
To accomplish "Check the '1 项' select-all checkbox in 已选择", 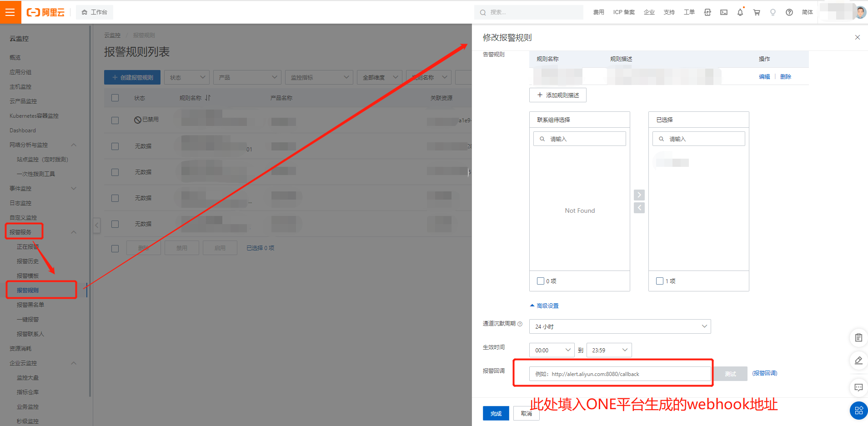I will 660,281.
